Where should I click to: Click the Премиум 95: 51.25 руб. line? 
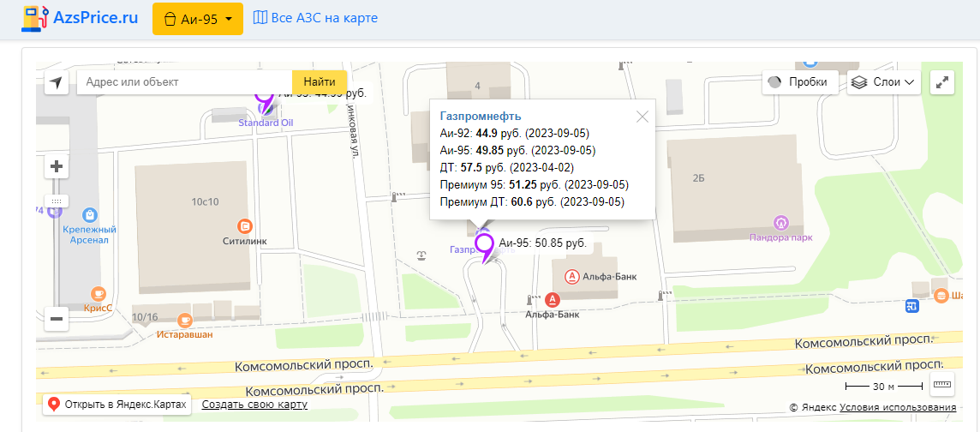(x=535, y=185)
